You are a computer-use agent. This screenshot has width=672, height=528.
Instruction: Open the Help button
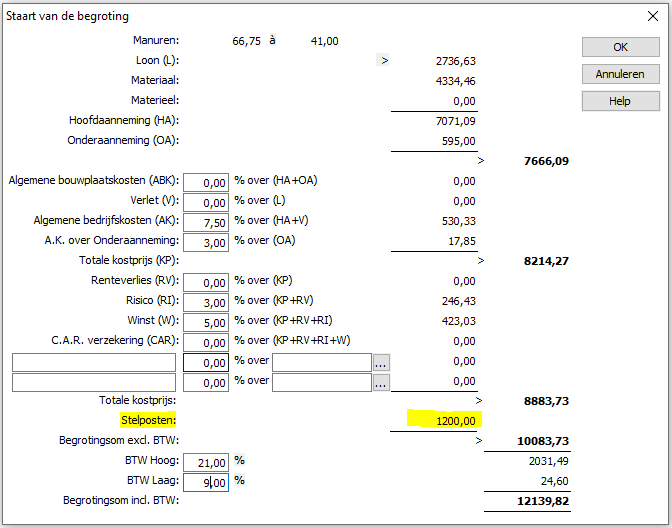(x=621, y=101)
